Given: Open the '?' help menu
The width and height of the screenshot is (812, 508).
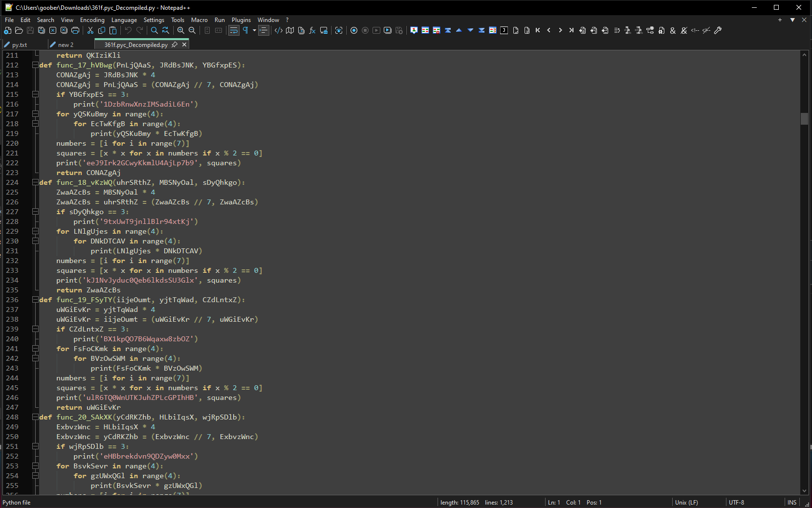Looking at the screenshot, I should coord(287,20).
